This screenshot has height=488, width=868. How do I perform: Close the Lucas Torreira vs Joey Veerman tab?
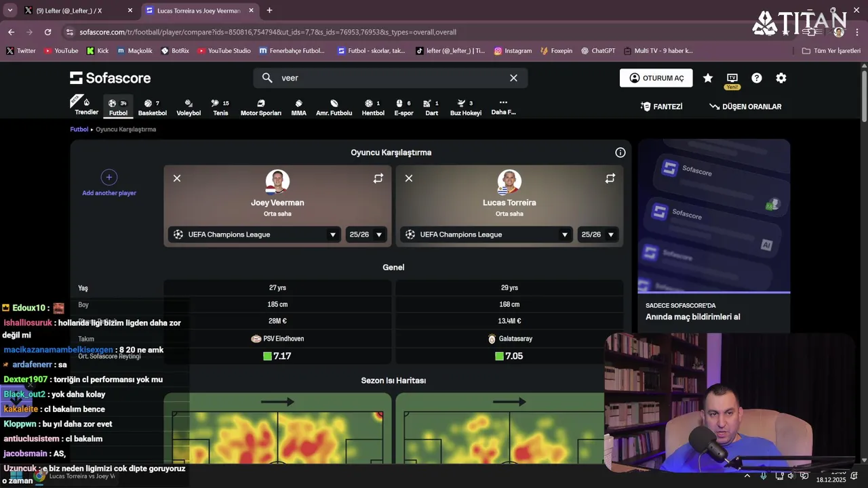pos(251,11)
